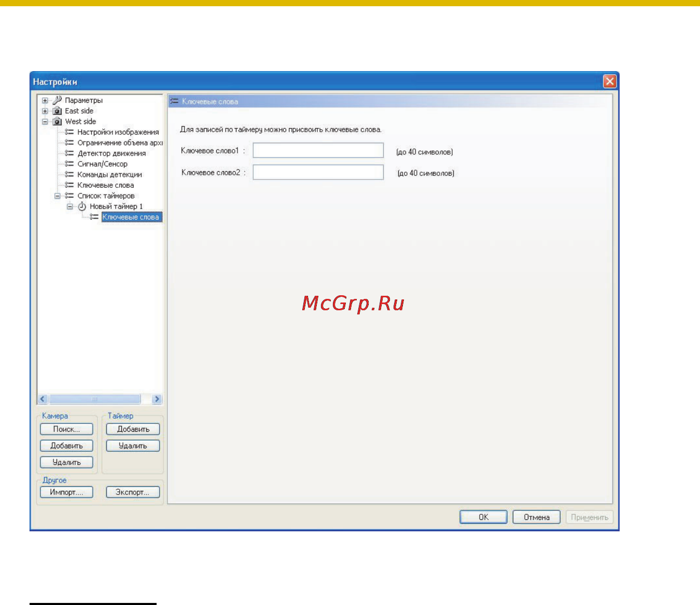Open West side Ключевые слова item
The height and width of the screenshot is (605, 700).
coord(106,185)
